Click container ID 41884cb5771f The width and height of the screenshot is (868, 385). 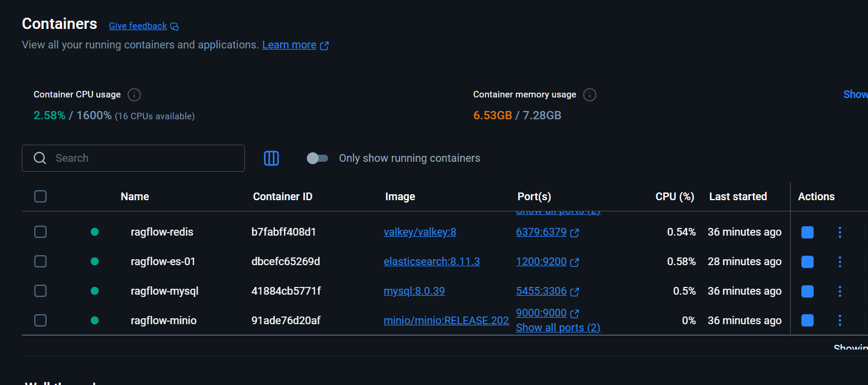click(286, 291)
